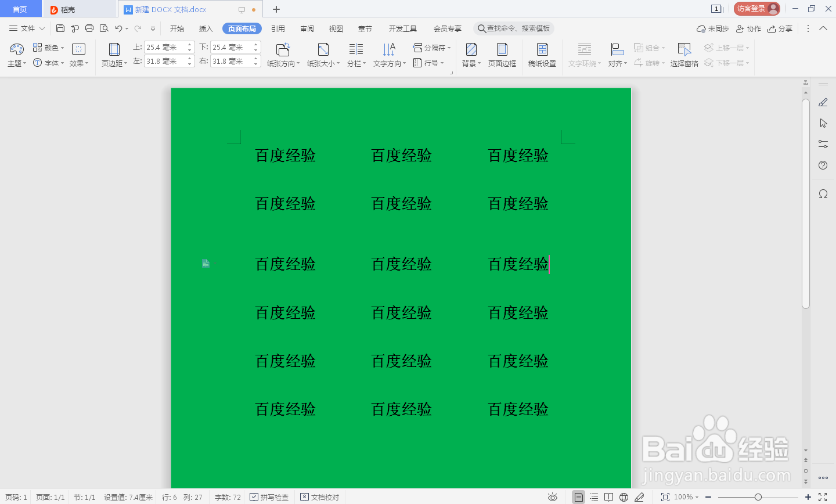The height and width of the screenshot is (504, 836).
Task: Click the pen tool in right sidebar
Action: [823, 102]
